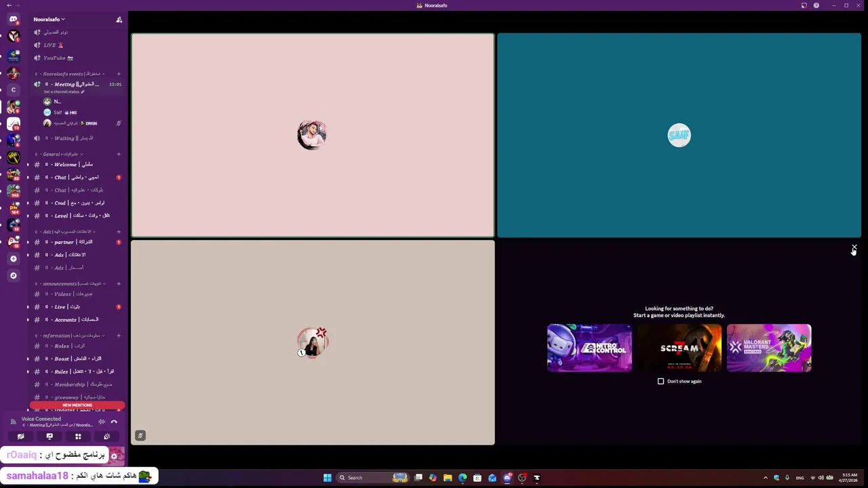Join the YouTube voice channel
The width and height of the screenshot is (868, 488).
(x=77, y=58)
